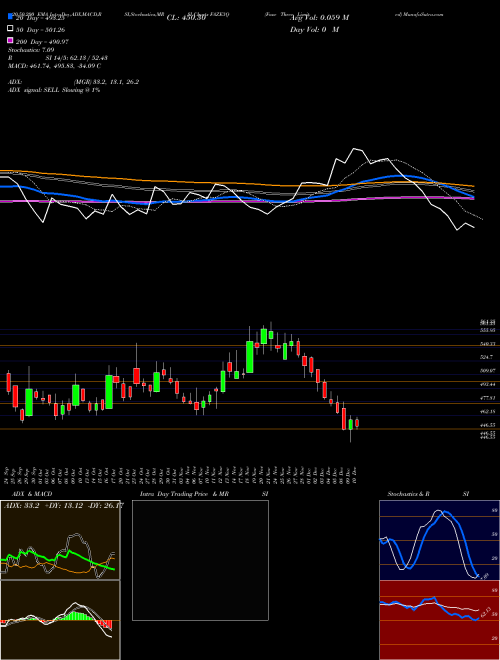Open the red RSI chart thumbnail
This screenshot has width=500, height=660.
(439, 620)
